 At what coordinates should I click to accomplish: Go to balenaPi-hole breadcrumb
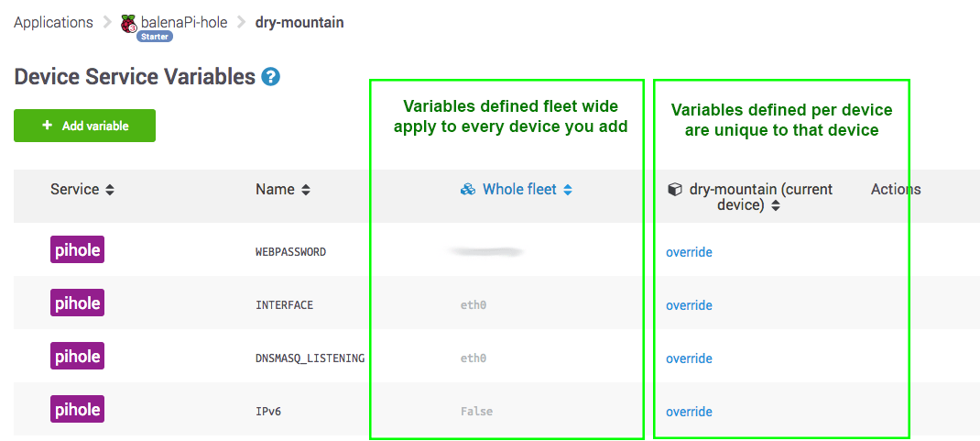(x=183, y=23)
